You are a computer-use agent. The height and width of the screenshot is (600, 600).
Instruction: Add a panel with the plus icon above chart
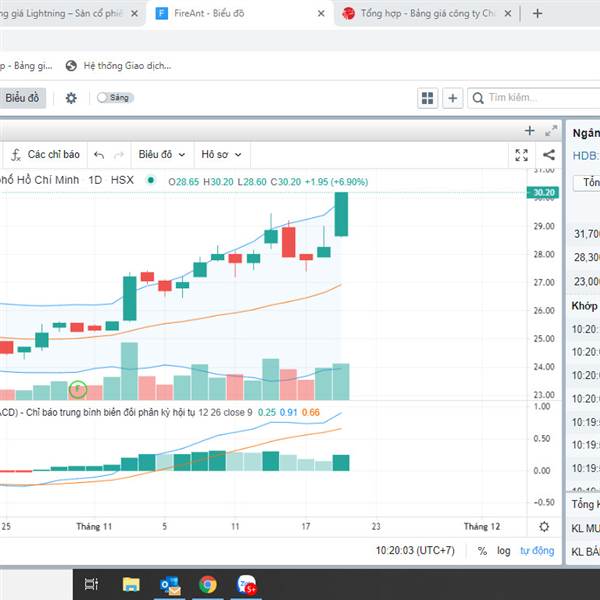coord(530,131)
